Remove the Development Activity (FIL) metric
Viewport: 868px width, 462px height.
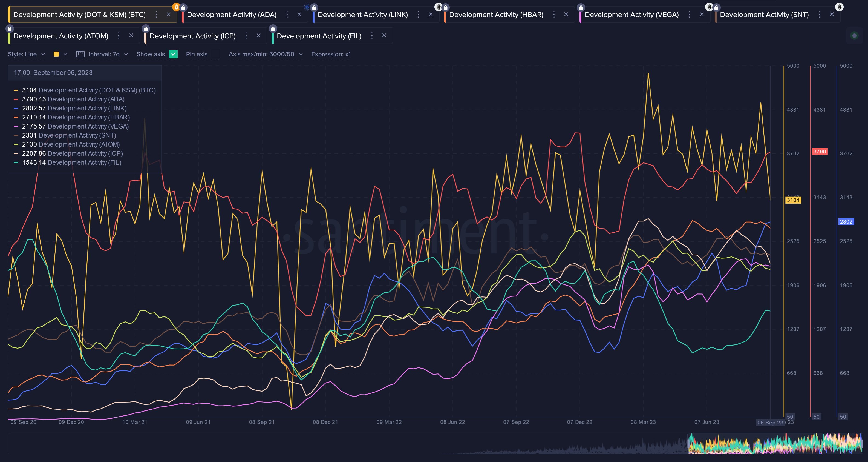(x=384, y=35)
